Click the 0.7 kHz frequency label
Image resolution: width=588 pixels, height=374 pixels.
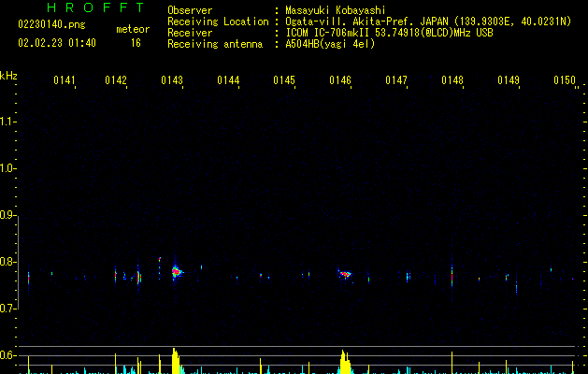[7, 309]
